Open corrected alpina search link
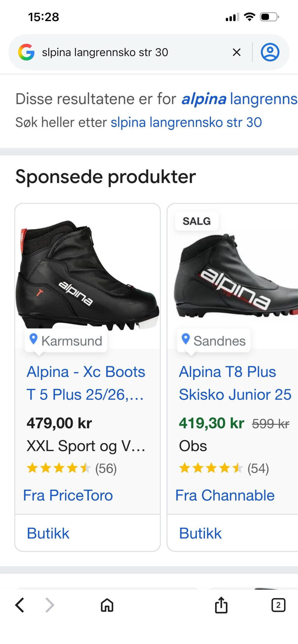The height and width of the screenshot is (644, 298). 239,99
